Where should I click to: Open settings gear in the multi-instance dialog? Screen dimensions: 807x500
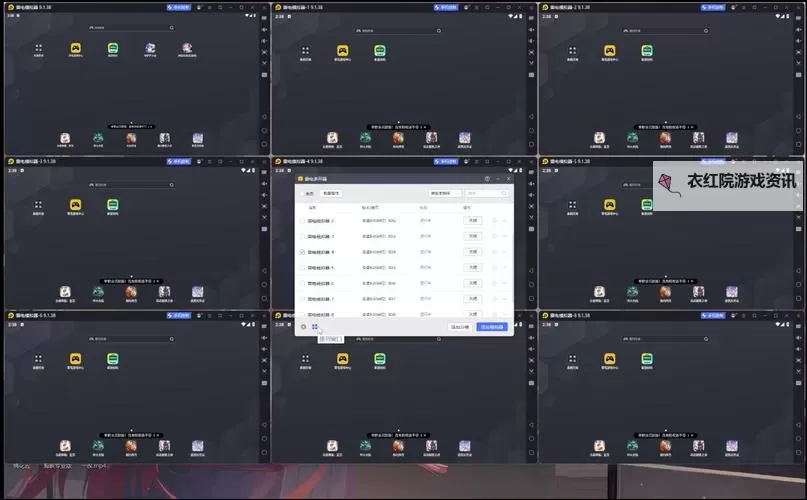pos(303,326)
